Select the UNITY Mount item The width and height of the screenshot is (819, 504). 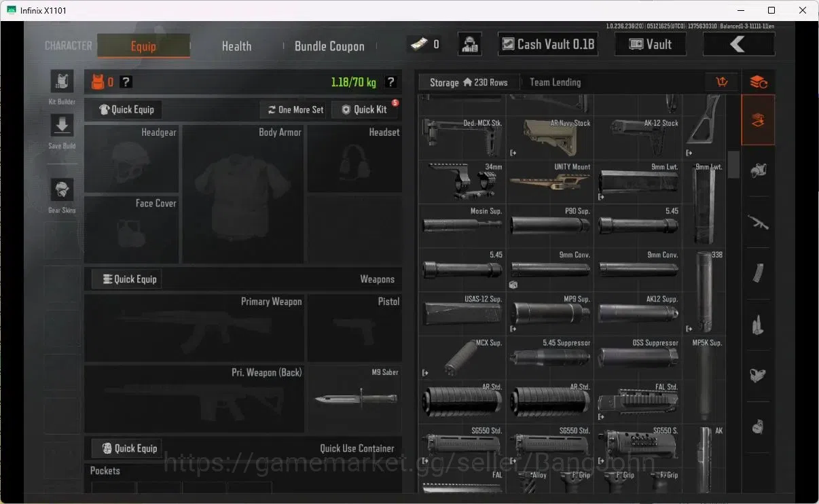tap(549, 182)
